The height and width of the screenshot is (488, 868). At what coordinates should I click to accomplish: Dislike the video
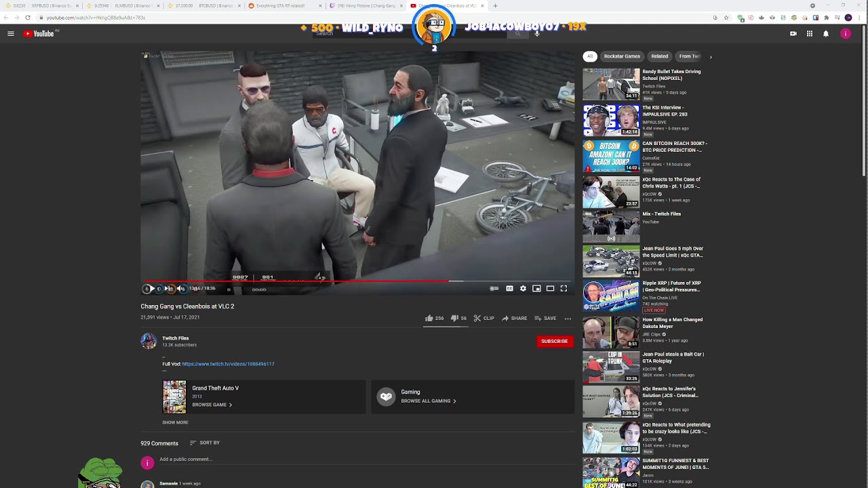(459, 318)
